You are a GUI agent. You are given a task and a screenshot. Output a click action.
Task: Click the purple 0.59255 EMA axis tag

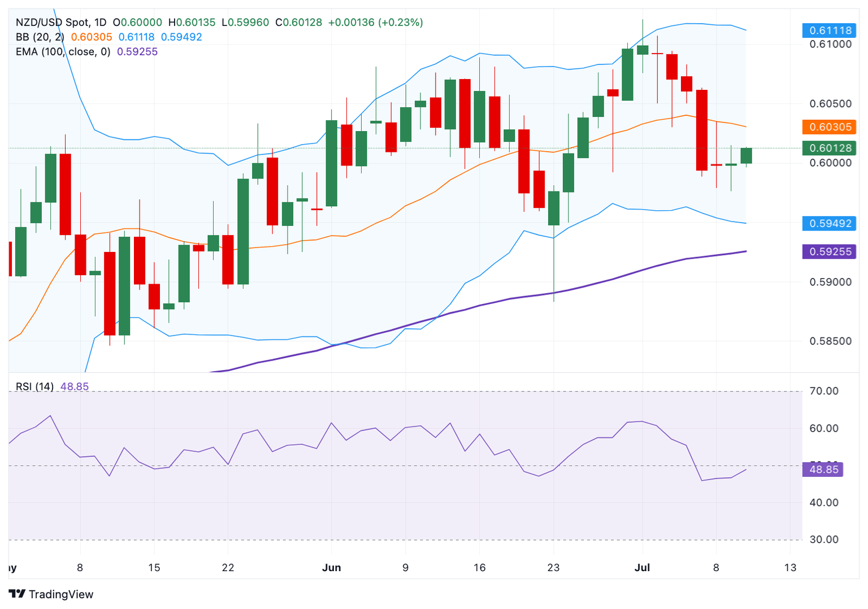(x=830, y=251)
